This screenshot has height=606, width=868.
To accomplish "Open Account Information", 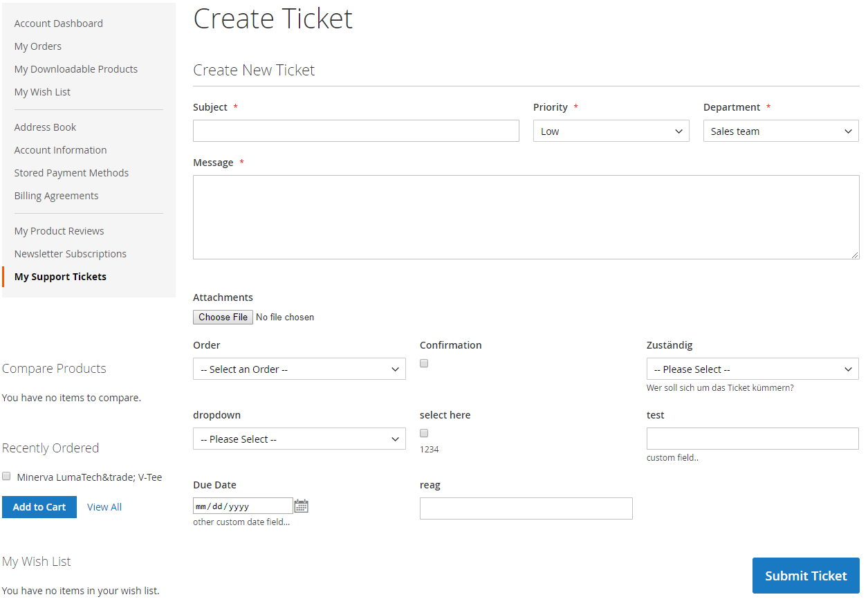I will click(61, 150).
